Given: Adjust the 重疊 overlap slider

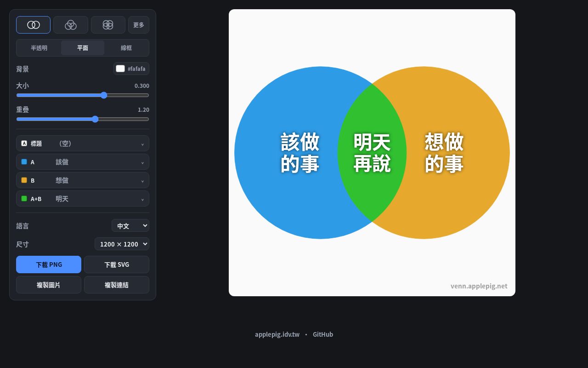Looking at the screenshot, I should pyautogui.click(x=83, y=119).
